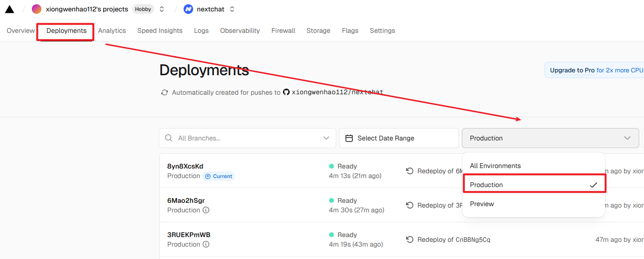
Task: Open the nextchat project name link
Action: pyautogui.click(x=211, y=9)
